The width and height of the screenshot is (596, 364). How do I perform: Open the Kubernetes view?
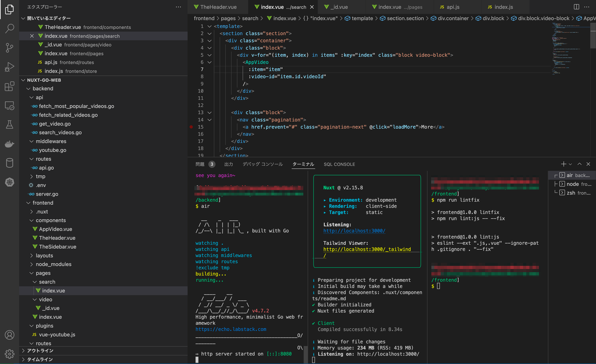9,183
